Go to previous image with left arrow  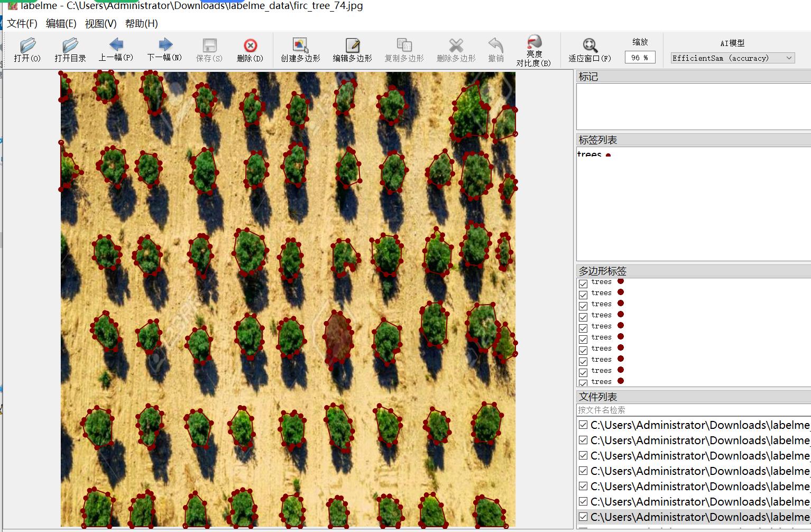coord(116,45)
